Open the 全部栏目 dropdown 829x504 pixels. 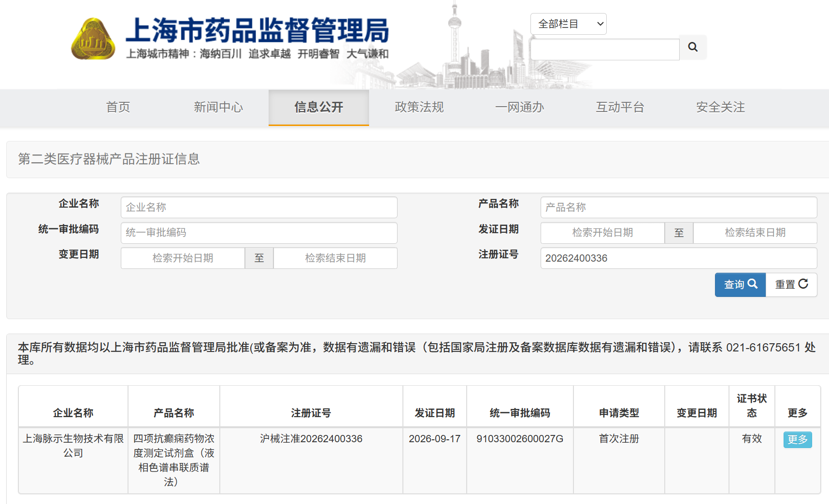coord(568,24)
